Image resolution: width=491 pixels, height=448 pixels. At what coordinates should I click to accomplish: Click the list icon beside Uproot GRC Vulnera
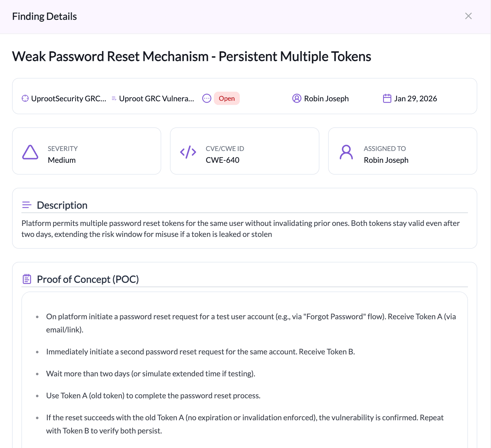click(x=114, y=98)
